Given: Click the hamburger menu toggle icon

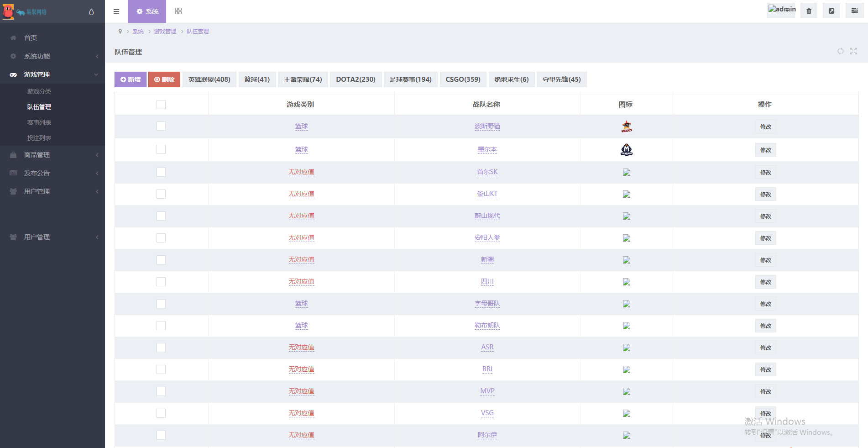Looking at the screenshot, I should pos(116,11).
